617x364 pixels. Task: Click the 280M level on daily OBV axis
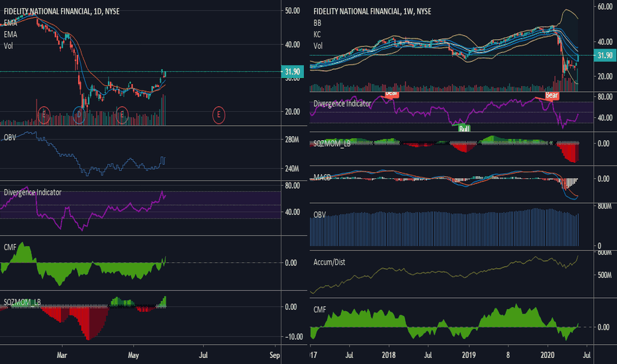tap(292, 140)
